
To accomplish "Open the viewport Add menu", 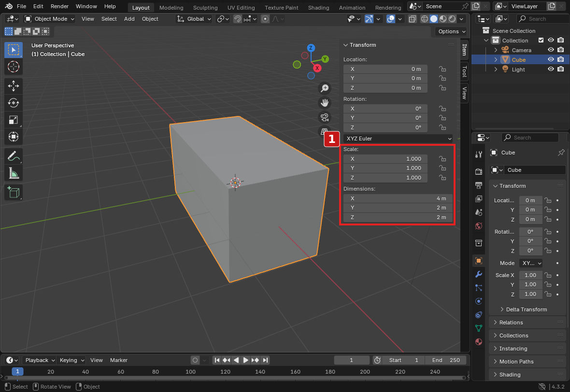I will point(129,19).
